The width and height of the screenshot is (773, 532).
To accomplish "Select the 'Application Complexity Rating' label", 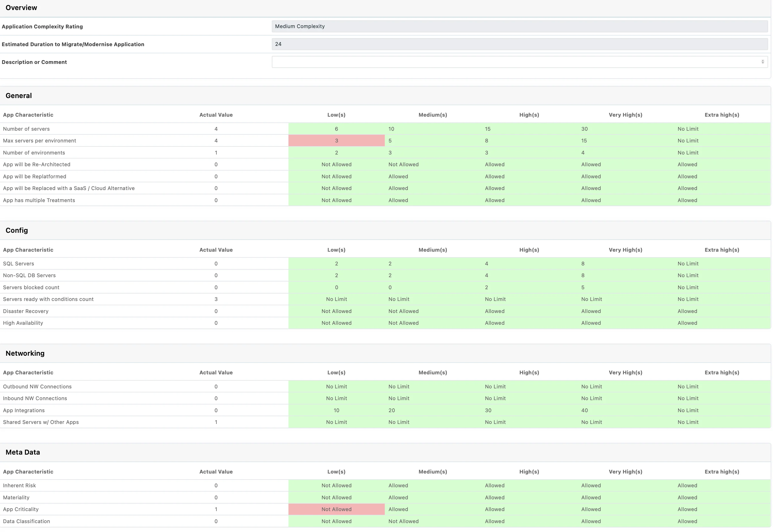I will point(42,27).
